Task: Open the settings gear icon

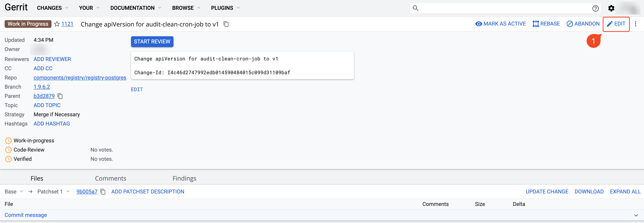Action: pos(611,8)
